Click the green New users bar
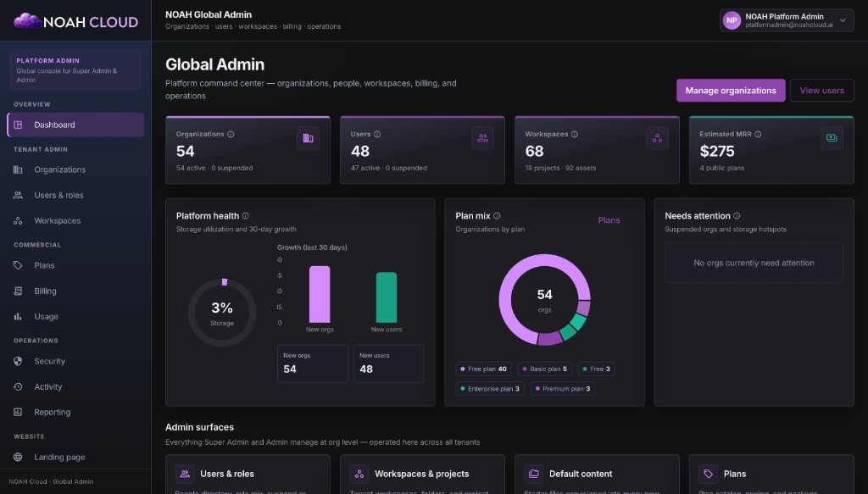The image size is (868, 494). [387, 297]
